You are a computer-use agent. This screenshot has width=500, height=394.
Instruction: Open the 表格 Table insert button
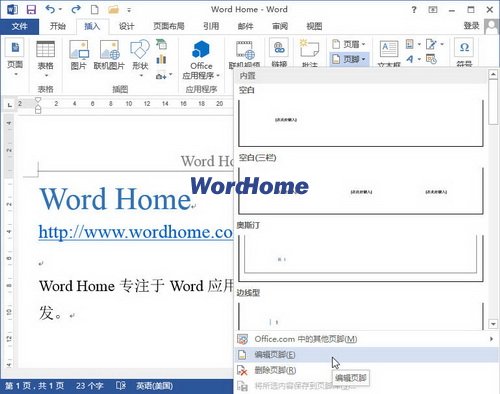point(45,58)
